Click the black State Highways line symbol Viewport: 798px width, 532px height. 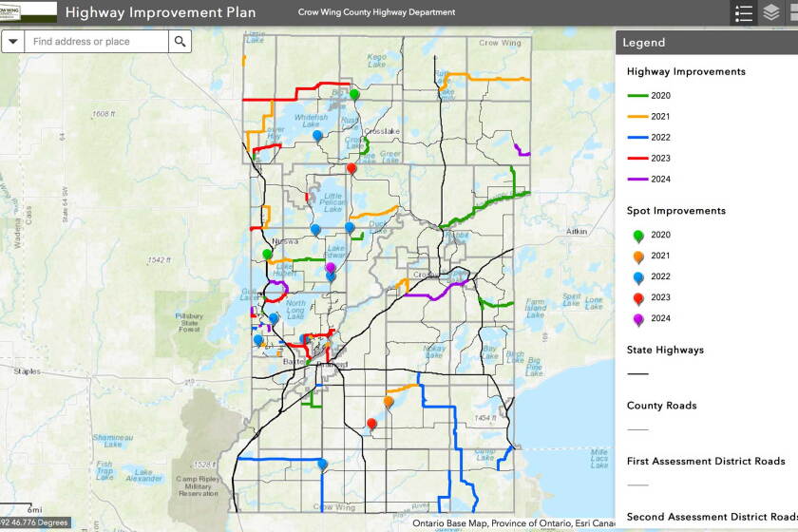pos(637,373)
